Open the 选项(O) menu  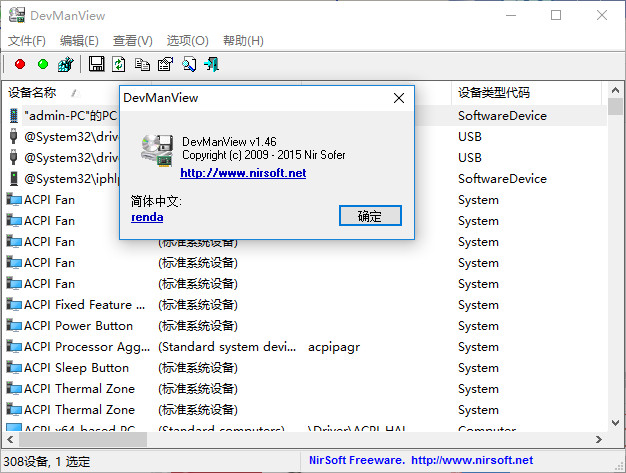point(188,41)
